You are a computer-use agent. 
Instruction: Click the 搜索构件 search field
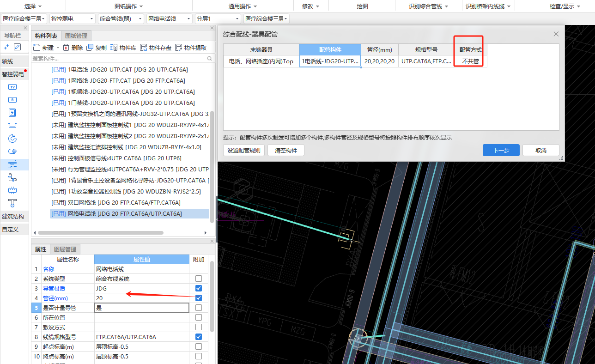point(118,59)
